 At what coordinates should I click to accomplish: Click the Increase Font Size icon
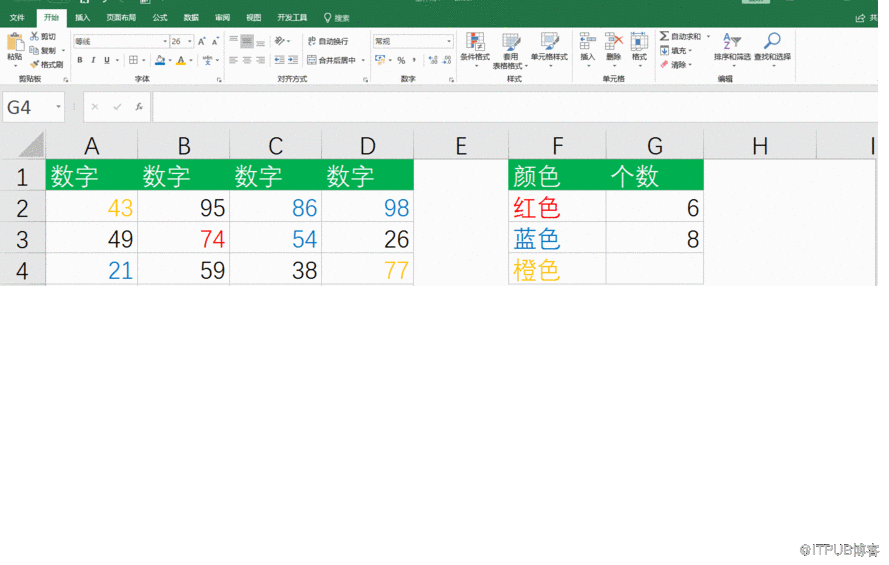pyautogui.click(x=201, y=41)
